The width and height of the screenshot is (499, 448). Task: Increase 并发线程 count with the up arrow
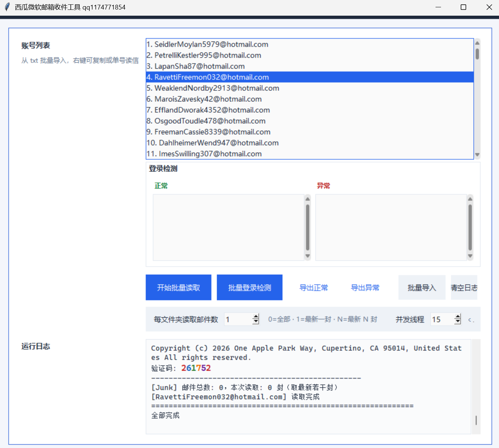click(x=457, y=316)
